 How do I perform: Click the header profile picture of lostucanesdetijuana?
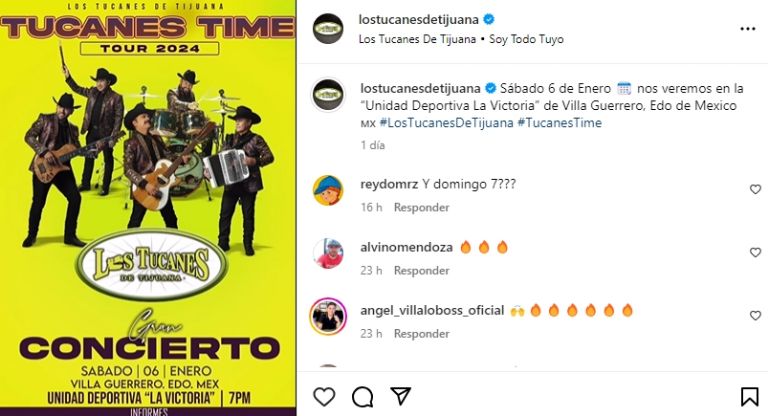pos(328,29)
